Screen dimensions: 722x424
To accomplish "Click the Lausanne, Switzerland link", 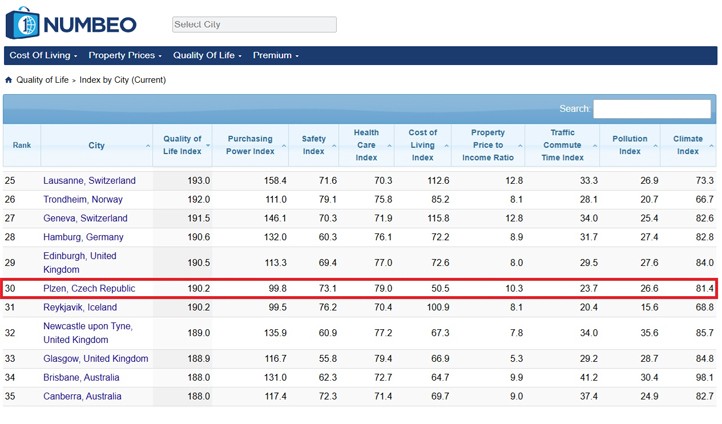I will point(89,181).
